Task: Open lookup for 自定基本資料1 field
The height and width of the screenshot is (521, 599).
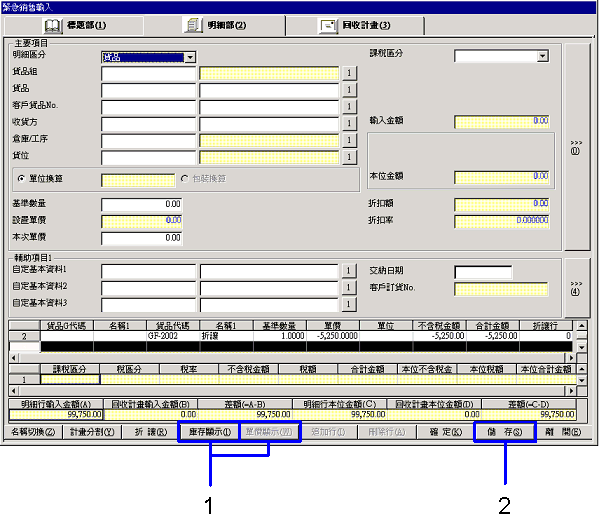Action: click(x=348, y=271)
